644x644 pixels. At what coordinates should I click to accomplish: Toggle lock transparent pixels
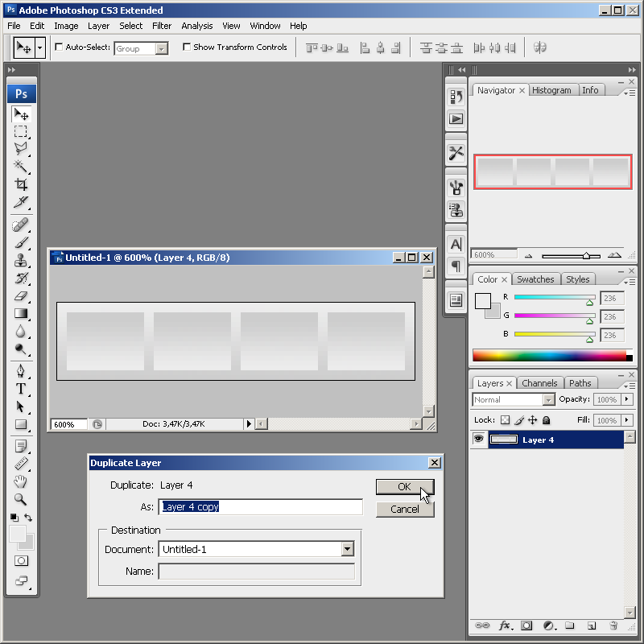[506, 419]
